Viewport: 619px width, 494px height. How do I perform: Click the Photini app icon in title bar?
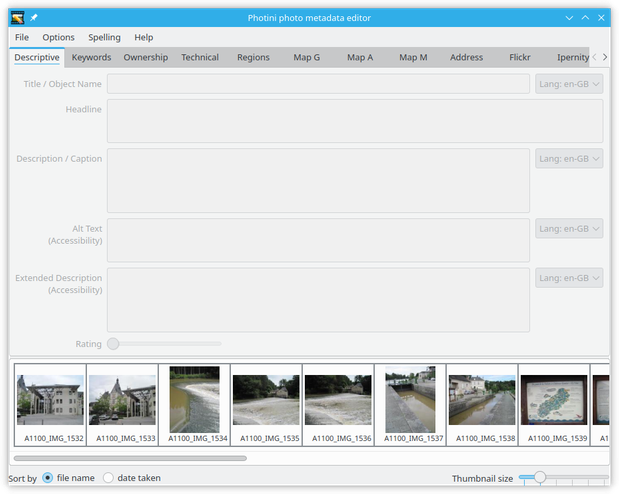18,18
